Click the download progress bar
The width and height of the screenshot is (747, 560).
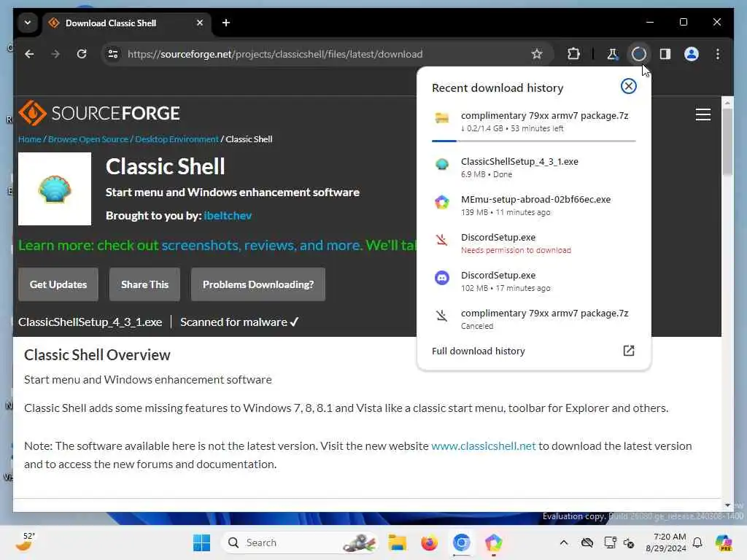click(x=533, y=141)
